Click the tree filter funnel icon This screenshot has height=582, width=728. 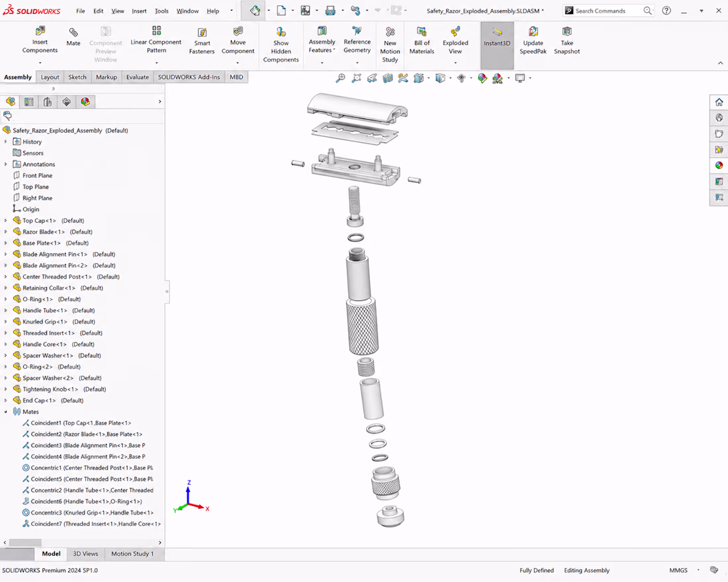tap(7, 116)
